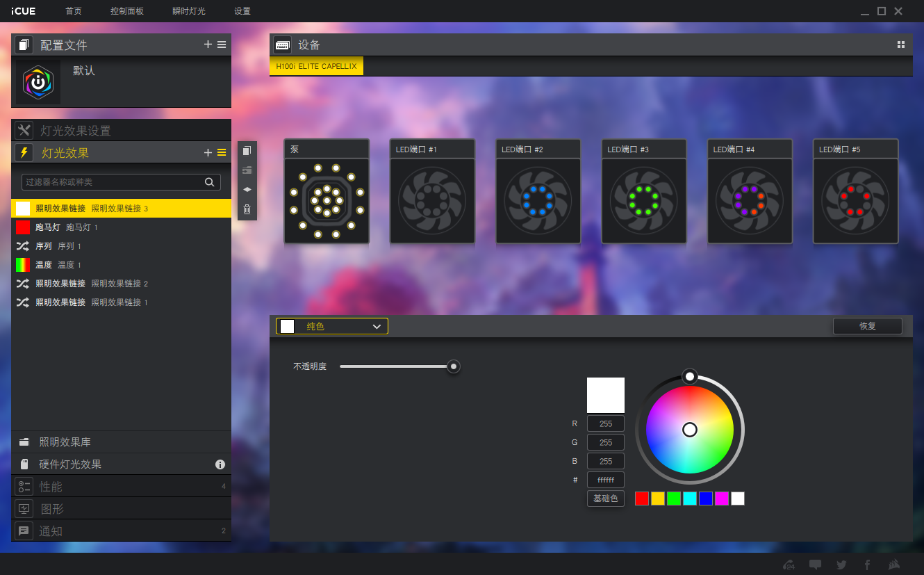The width and height of the screenshot is (924, 575).
Task: Select layer 照明效果链接 2
Action: pos(121,284)
